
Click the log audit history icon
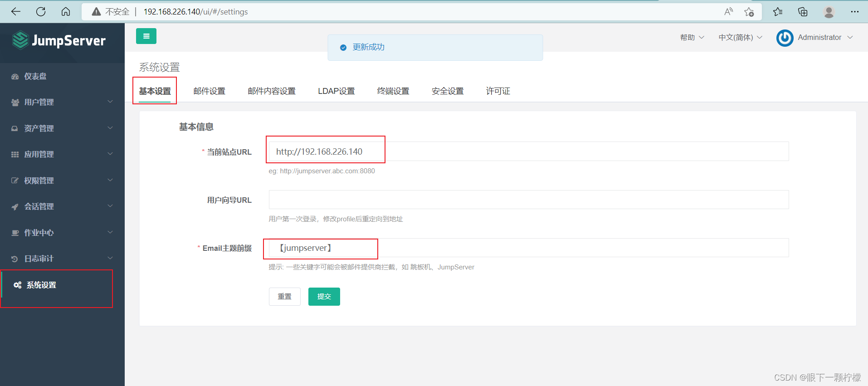[15, 259]
